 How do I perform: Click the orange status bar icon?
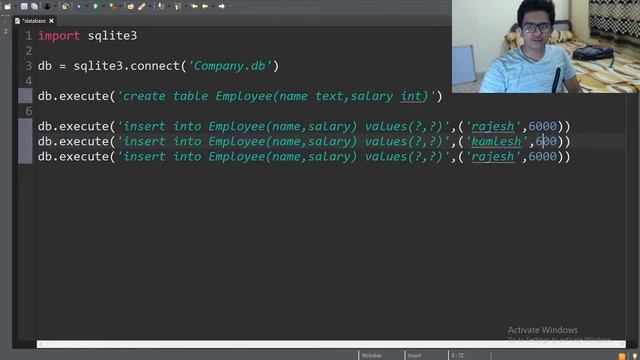click(x=622, y=356)
